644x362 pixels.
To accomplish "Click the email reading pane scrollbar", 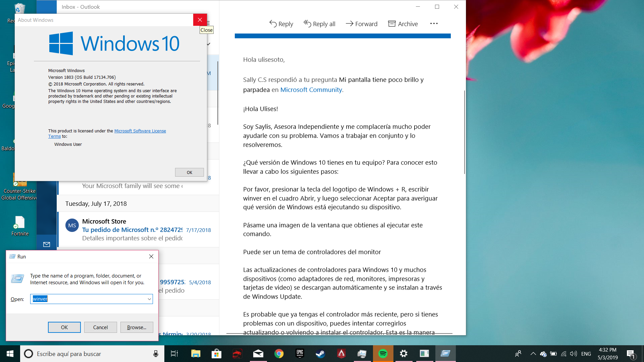I will tap(464, 132).
